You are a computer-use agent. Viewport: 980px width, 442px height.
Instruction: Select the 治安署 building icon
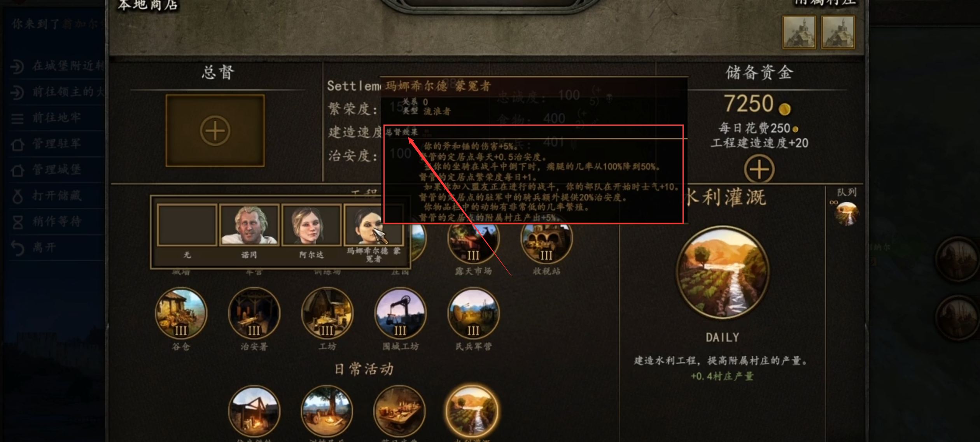pyautogui.click(x=254, y=313)
